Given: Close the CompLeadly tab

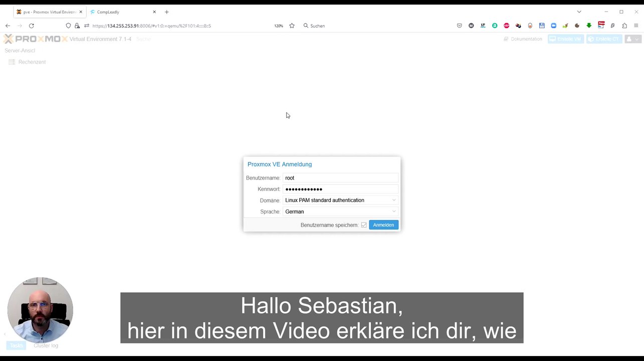Looking at the screenshot, I should click(x=154, y=12).
